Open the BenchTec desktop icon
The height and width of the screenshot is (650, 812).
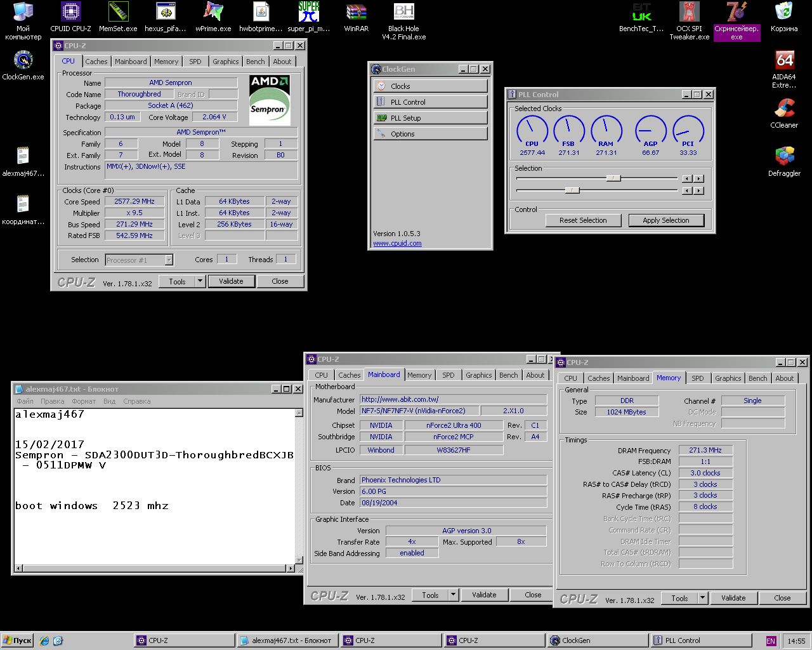tap(641, 17)
